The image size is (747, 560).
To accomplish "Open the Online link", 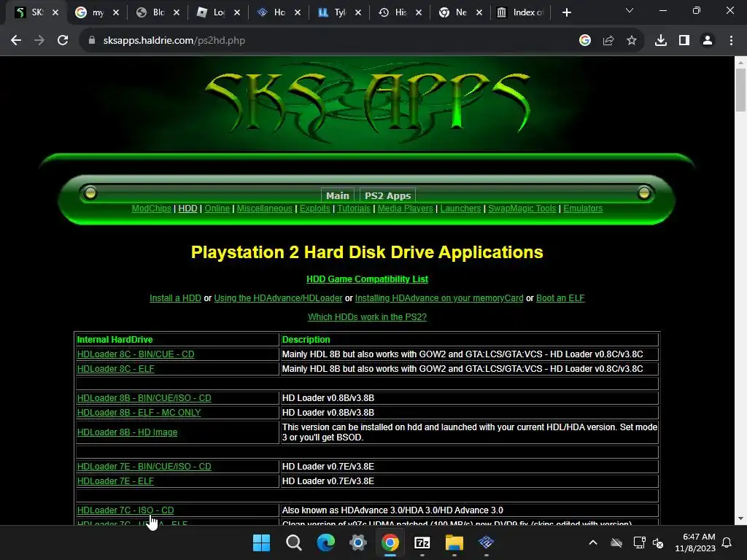I will click(217, 209).
